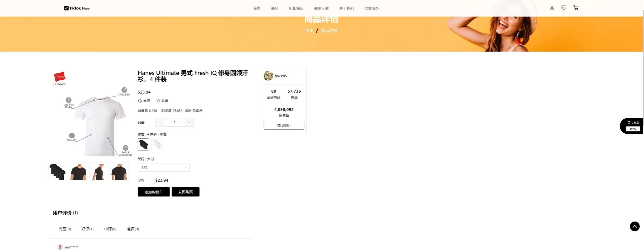
Task: Select the side-view model thumbnail
Action: coord(99,172)
